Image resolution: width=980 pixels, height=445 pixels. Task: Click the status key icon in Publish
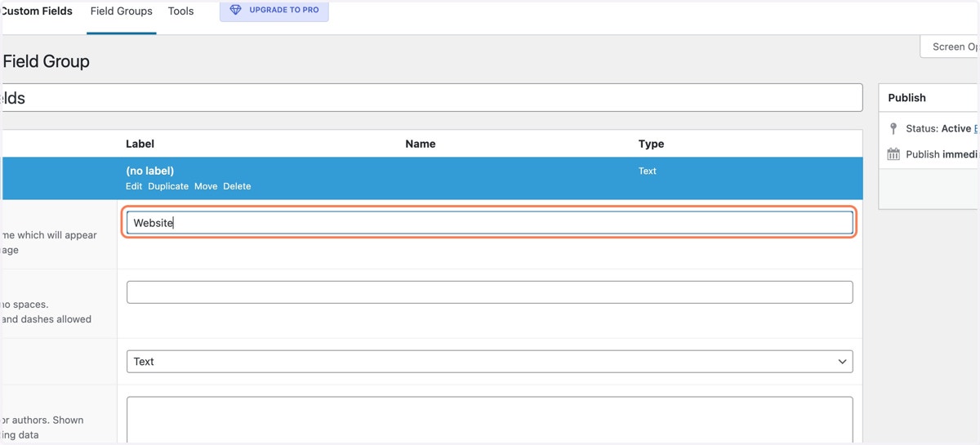tap(893, 129)
